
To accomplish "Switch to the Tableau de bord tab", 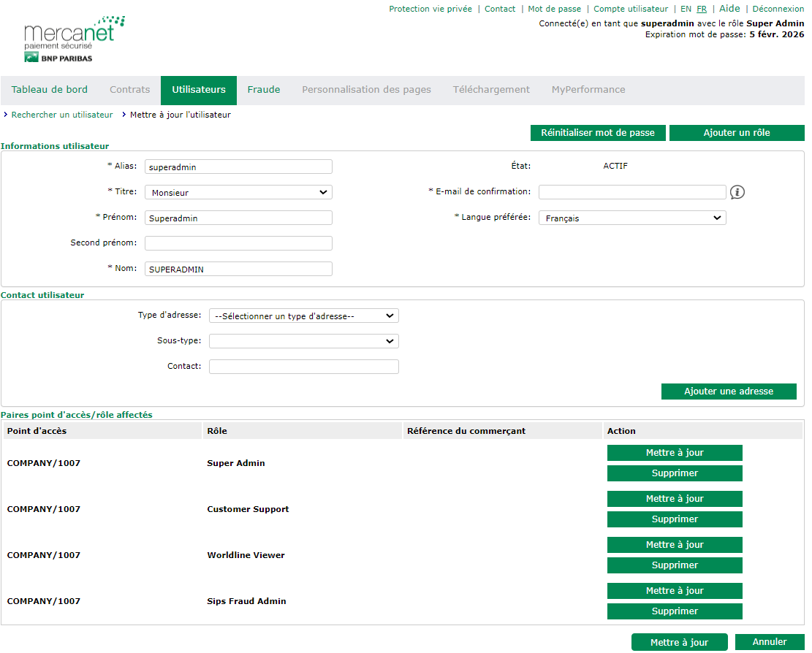I will (x=50, y=90).
